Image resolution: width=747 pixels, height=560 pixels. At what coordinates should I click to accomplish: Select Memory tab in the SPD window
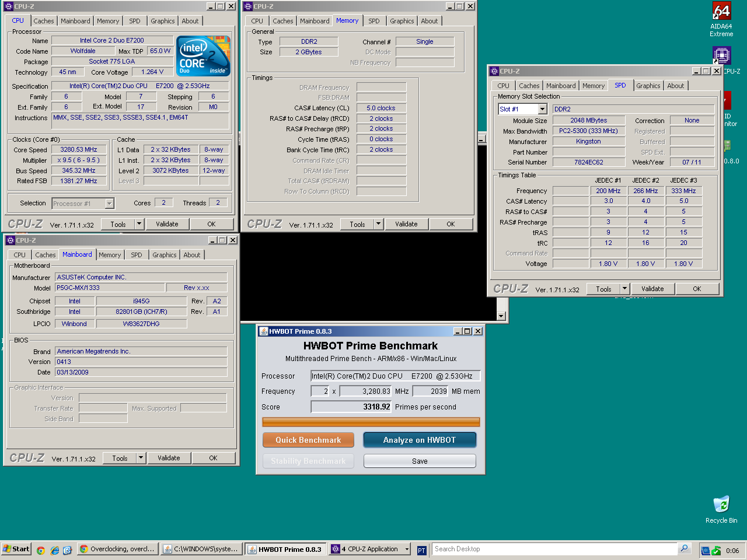[594, 86]
